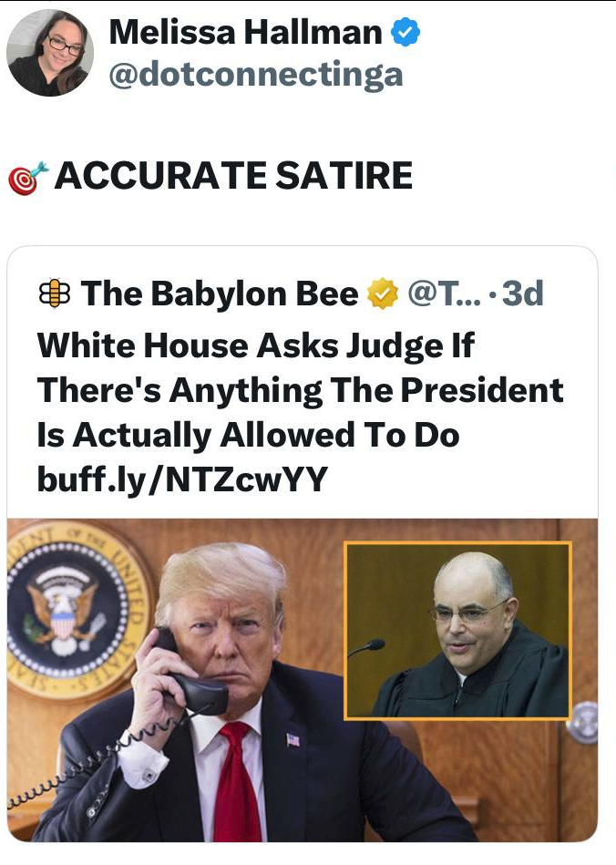Open the @dotconnectinga handle
The image size is (616, 865).
[x=256, y=75]
